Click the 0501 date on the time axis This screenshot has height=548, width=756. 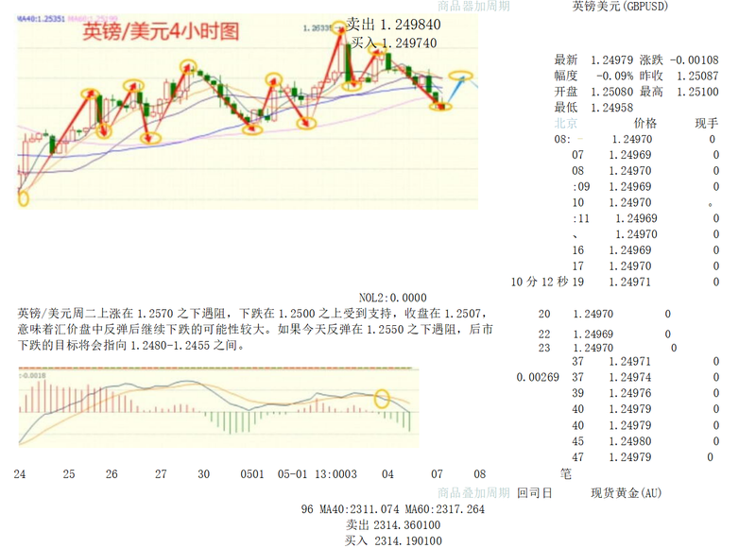(x=252, y=474)
